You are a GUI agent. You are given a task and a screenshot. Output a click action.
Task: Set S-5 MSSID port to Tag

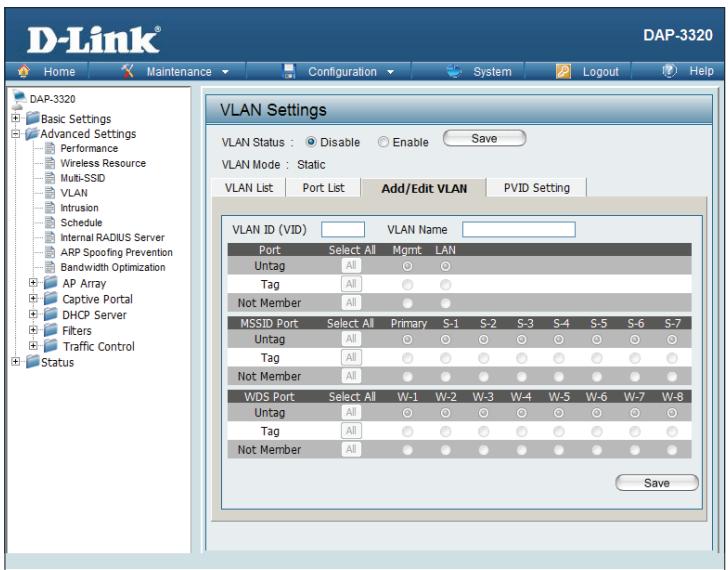[597, 358]
